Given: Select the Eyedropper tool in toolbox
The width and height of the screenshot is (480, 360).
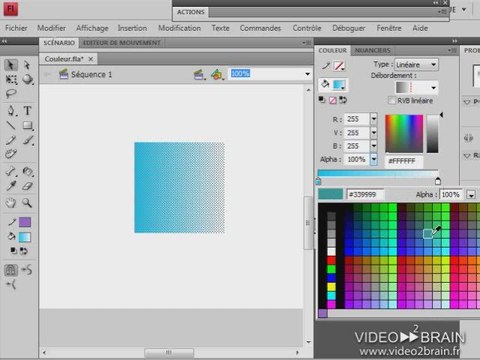Looking at the screenshot, I should click(11, 186).
